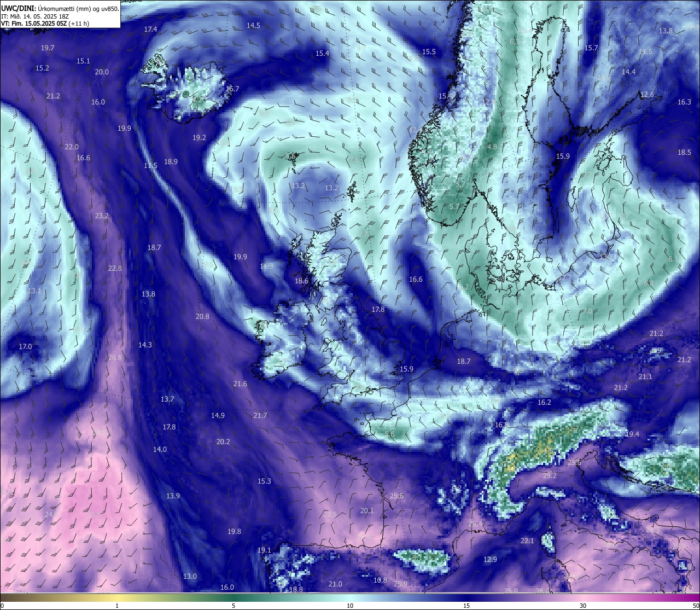Click the 13.9 value label
Image resolution: width=700 pixels, height=610 pixels.
pyautogui.click(x=173, y=496)
